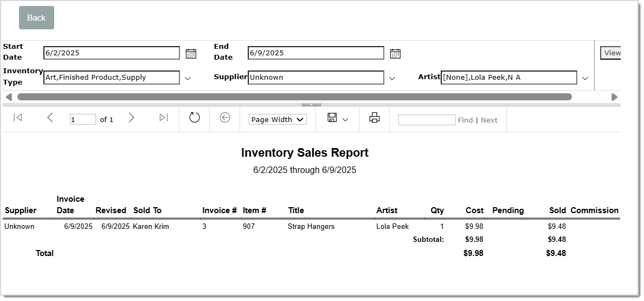Go to last page of report

tap(164, 118)
